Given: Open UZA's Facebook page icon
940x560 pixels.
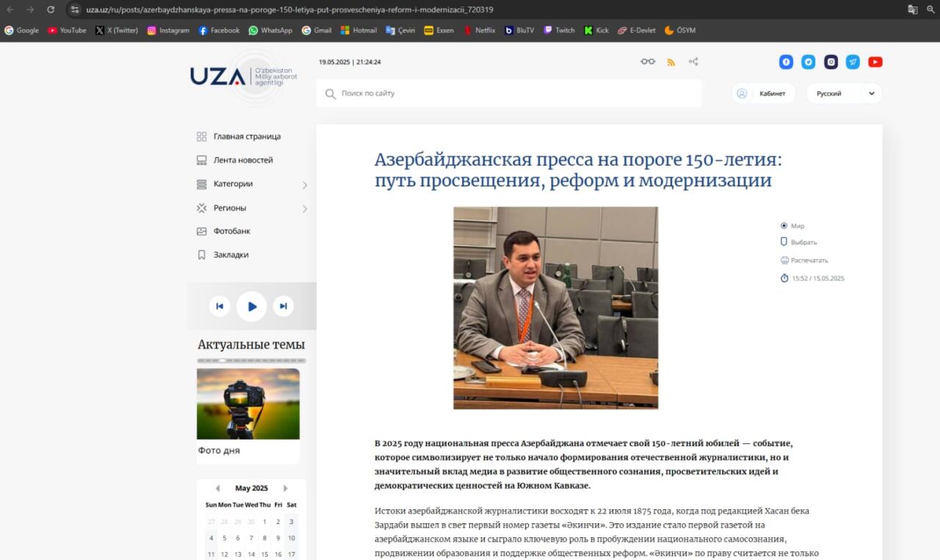Looking at the screenshot, I should 786,62.
